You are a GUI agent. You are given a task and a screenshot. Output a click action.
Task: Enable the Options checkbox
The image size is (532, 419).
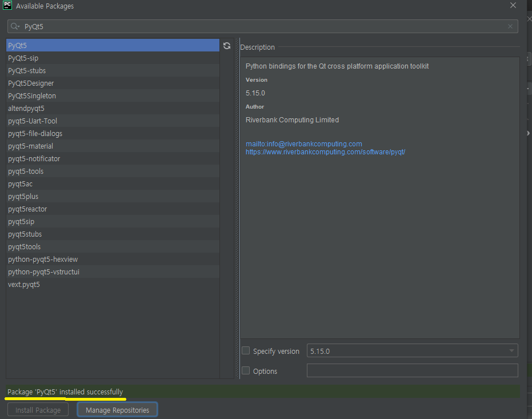[x=246, y=370]
